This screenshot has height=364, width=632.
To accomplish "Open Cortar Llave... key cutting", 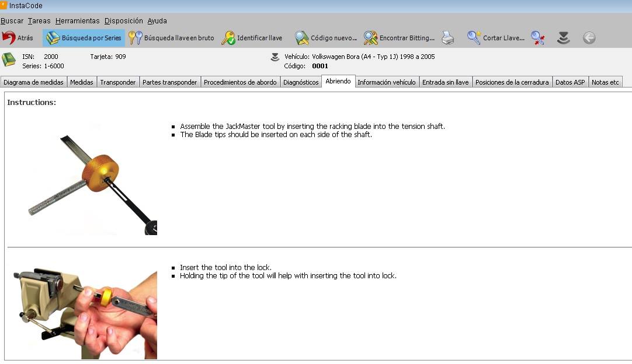I will pyautogui.click(x=496, y=38).
